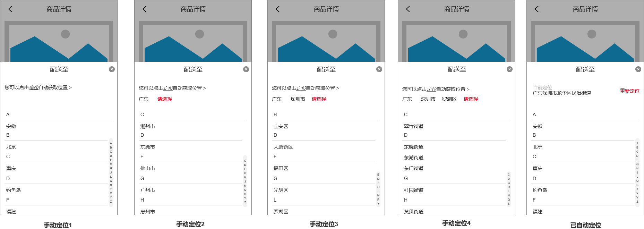
Task: Close the 配送至 panel in 手动定位4 screen
Action: 509,69
